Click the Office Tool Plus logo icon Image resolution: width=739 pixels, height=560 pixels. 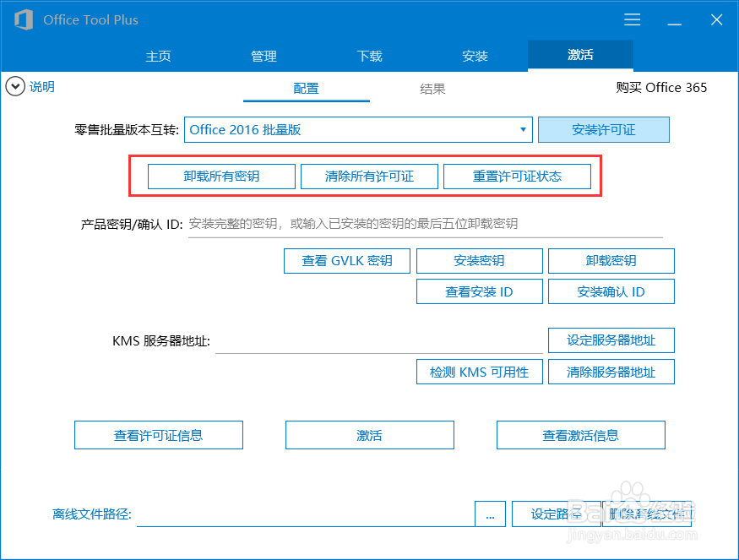pos(24,19)
